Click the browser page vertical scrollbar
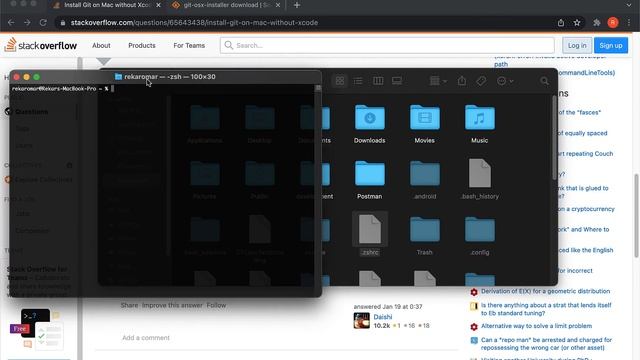Viewport: 640px width, 360px height. [636, 216]
